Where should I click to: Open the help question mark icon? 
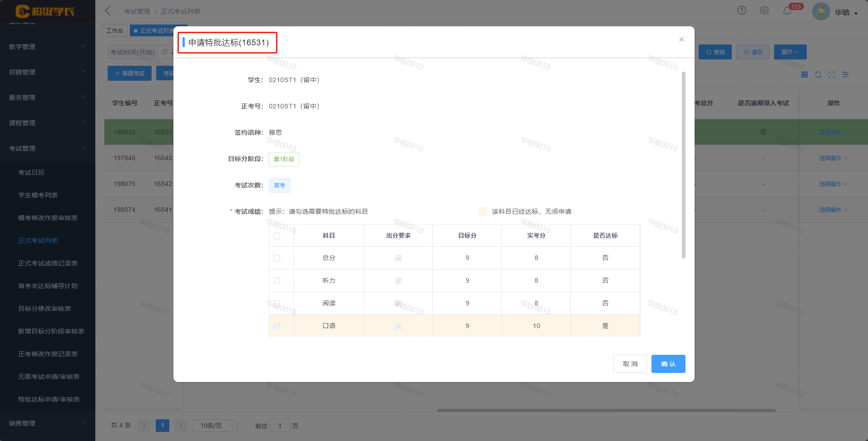[741, 10]
